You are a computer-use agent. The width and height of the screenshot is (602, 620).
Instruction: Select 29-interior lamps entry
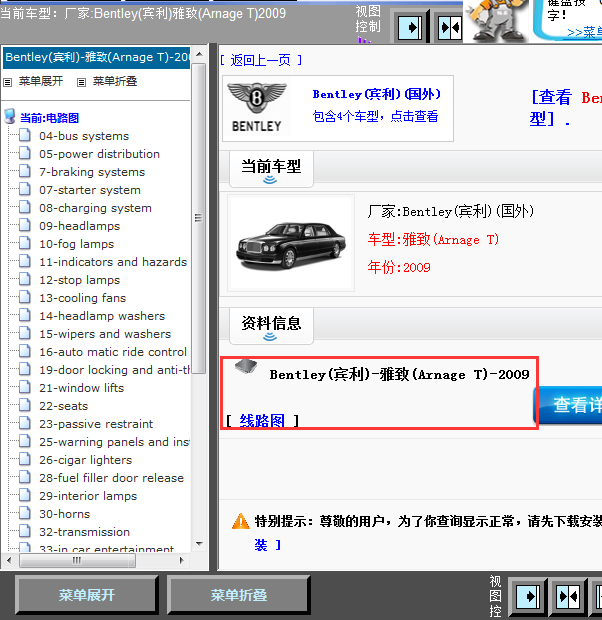pyautogui.click(x=88, y=496)
